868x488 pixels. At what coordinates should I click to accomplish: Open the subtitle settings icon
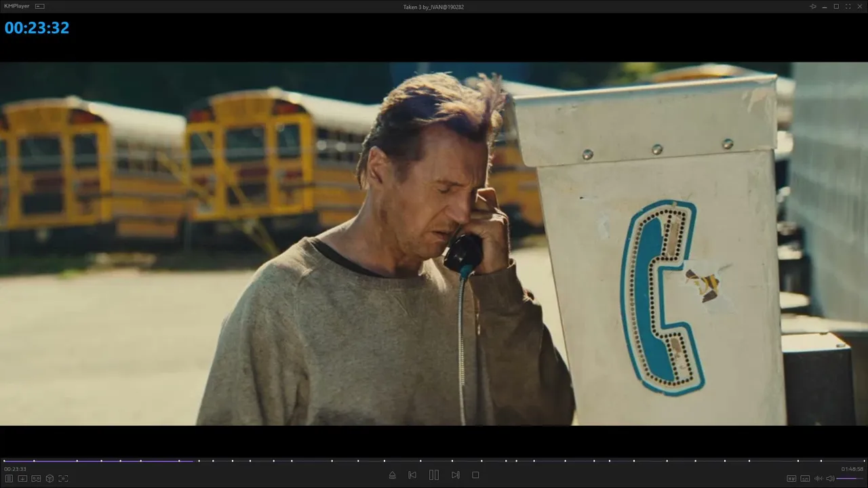coord(805,479)
